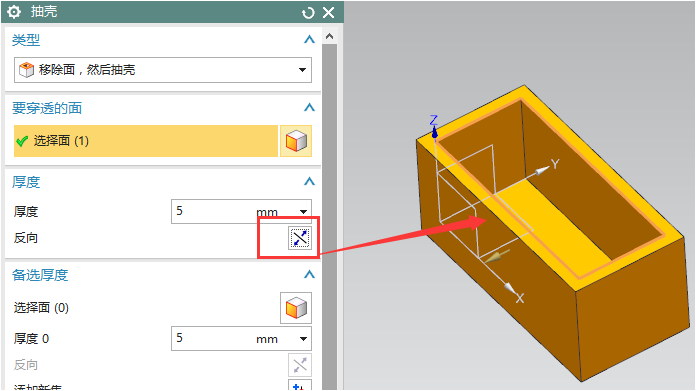Click the X axis arrow in viewport

point(510,289)
